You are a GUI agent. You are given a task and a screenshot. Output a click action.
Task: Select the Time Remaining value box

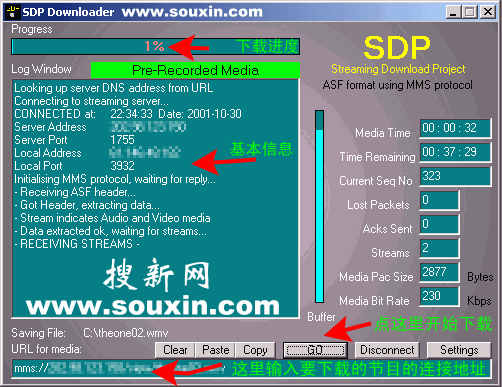(x=455, y=152)
